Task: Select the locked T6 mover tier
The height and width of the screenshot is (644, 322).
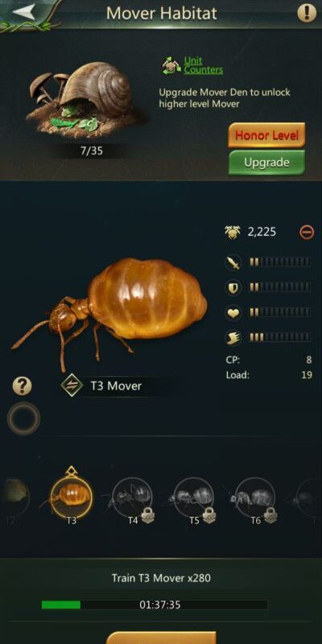Action: [x=255, y=500]
